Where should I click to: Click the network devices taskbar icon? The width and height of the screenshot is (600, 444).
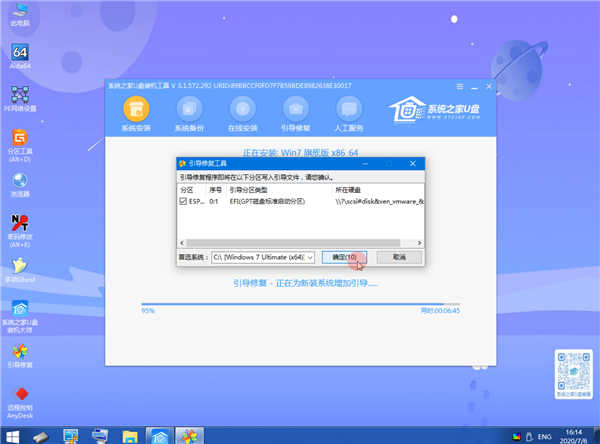(x=100, y=436)
